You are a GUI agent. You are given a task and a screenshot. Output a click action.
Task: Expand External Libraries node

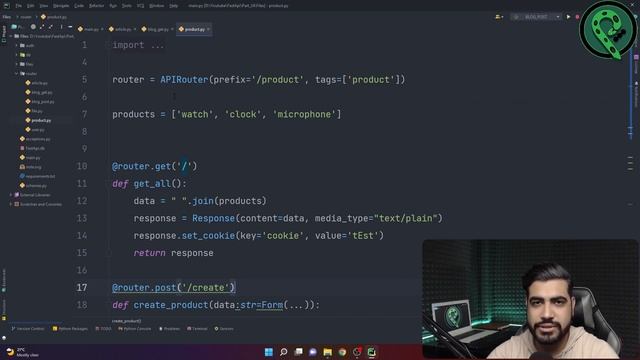point(11,195)
